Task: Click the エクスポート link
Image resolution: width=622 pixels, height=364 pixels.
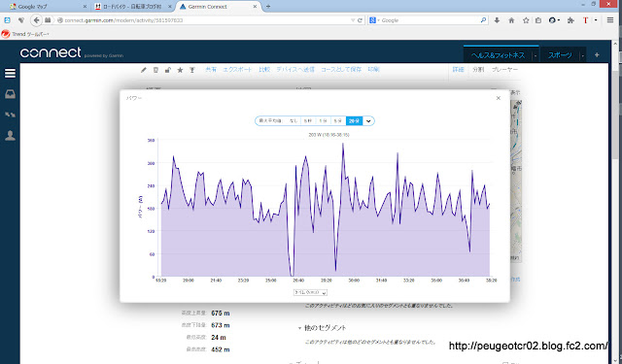Action: click(x=237, y=69)
